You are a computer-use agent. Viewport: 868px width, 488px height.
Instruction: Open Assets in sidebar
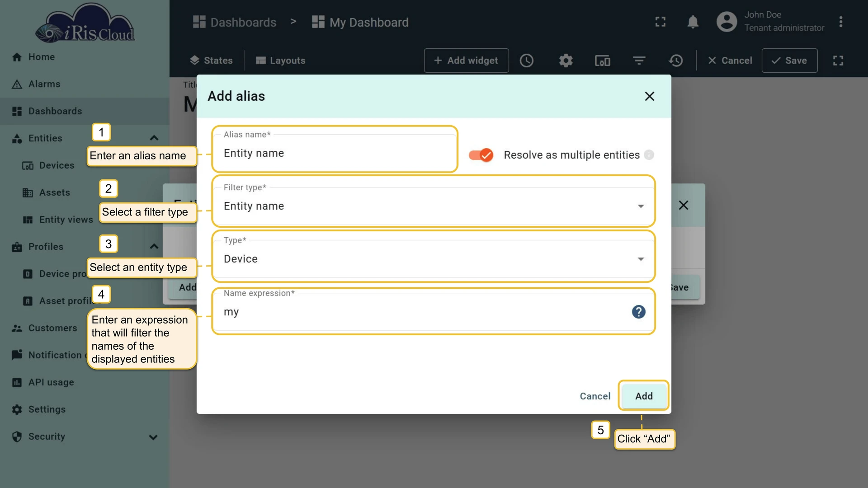coord(46,192)
